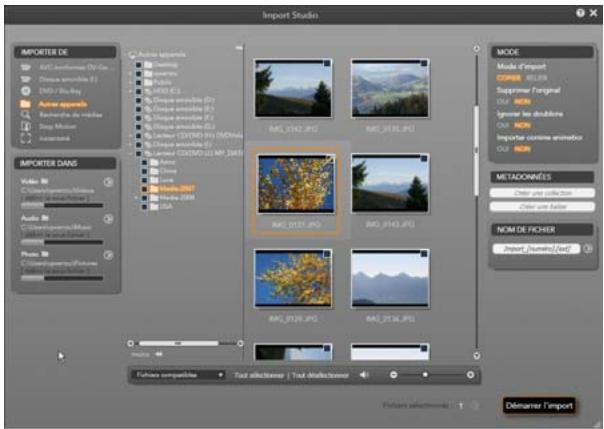Check the Disque amovible (D:) checkbox

(139, 101)
